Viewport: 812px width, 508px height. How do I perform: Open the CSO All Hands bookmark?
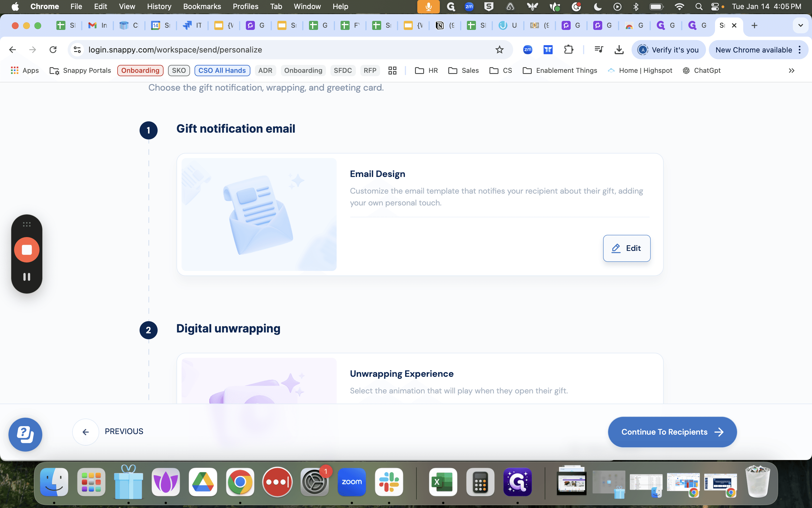pyautogui.click(x=222, y=71)
